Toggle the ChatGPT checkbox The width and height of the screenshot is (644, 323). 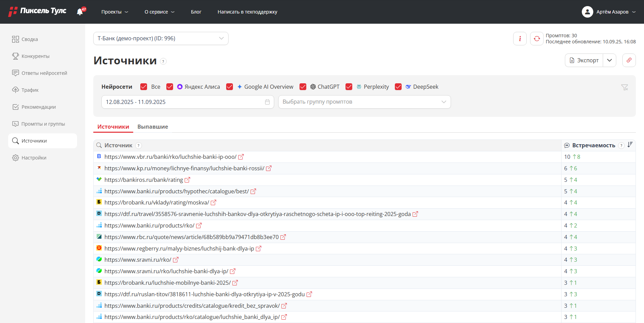[303, 87]
